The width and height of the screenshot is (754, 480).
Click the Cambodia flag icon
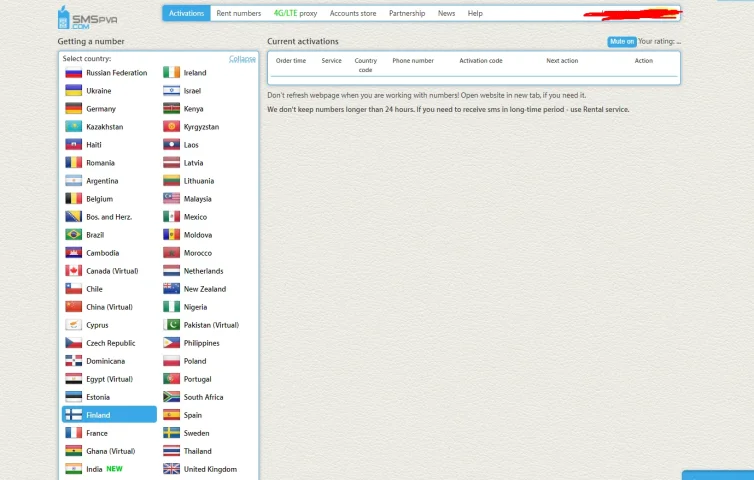point(74,253)
